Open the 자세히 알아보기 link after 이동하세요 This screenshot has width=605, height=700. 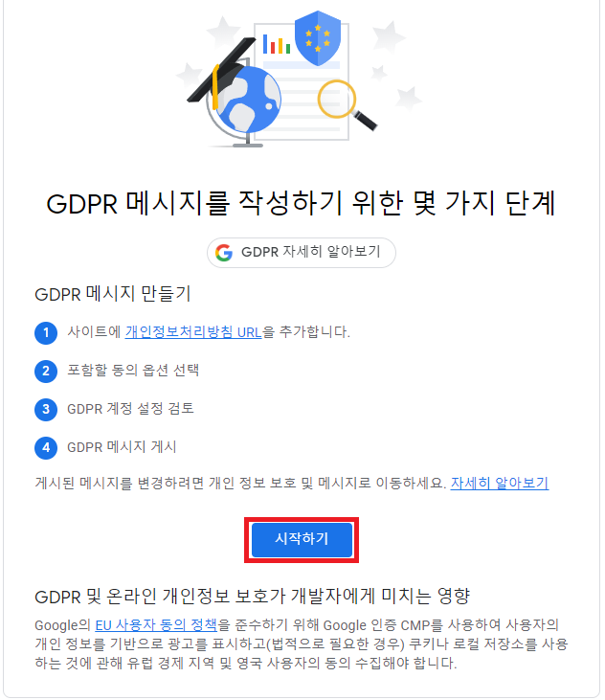point(500,483)
